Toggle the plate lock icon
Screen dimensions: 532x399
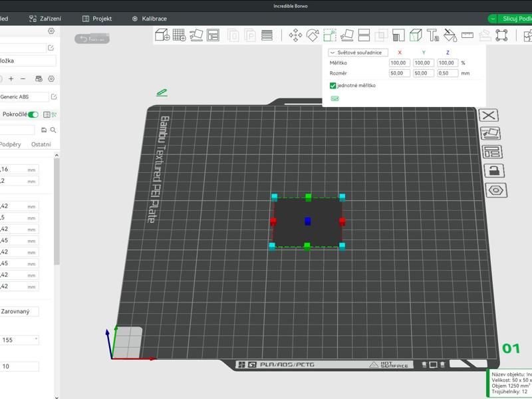pyautogui.click(x=494, y=171)
